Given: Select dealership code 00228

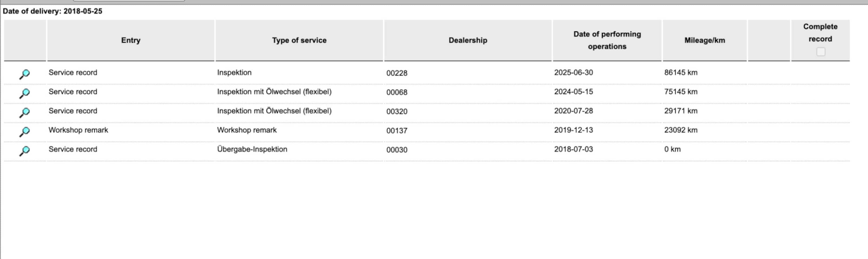Looking at the screenshot, I should (x=397, y=73).
